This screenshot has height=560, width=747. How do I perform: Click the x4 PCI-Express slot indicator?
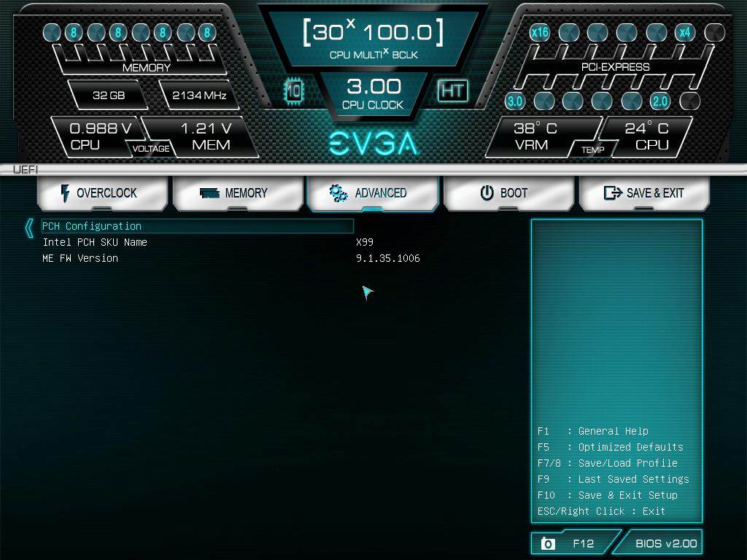coord(684,33)
